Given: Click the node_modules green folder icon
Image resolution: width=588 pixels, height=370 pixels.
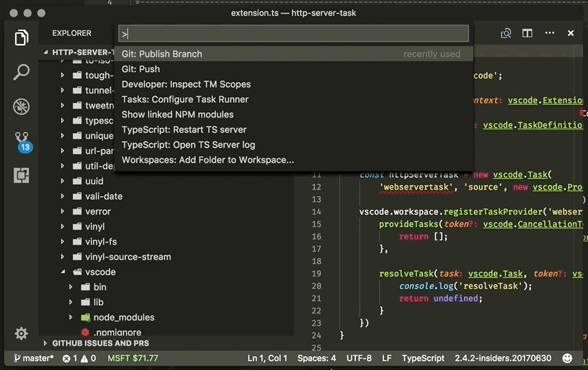Looking at the screenshot, I should tap(85, 317).
